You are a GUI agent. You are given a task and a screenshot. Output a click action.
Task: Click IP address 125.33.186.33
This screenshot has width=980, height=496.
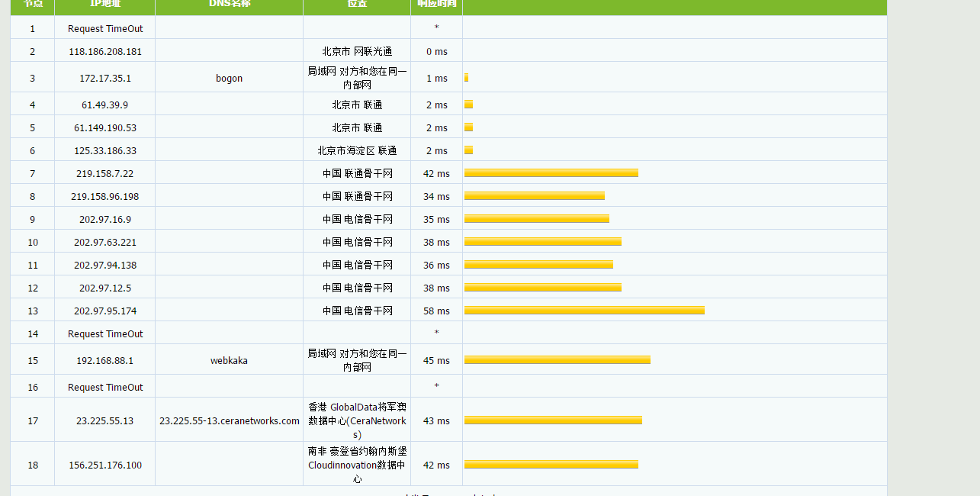(x=105, y=150)
